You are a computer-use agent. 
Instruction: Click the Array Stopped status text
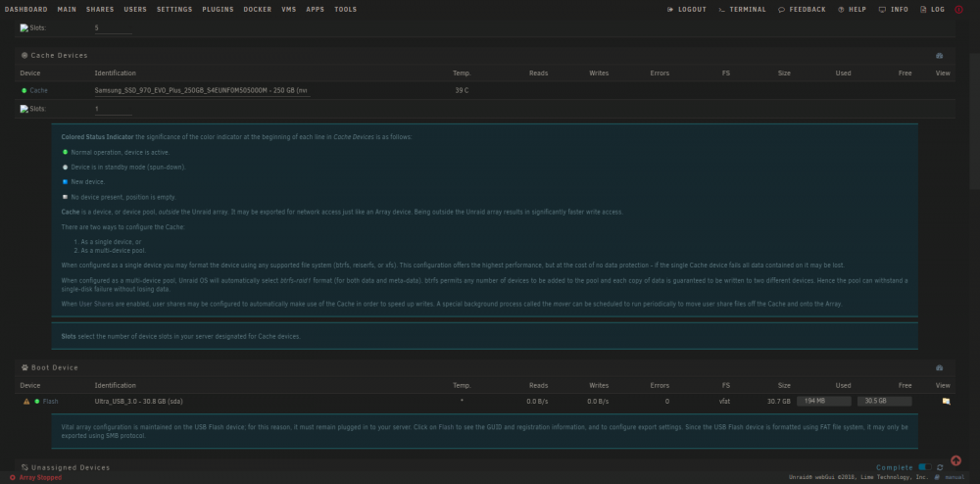40,478
